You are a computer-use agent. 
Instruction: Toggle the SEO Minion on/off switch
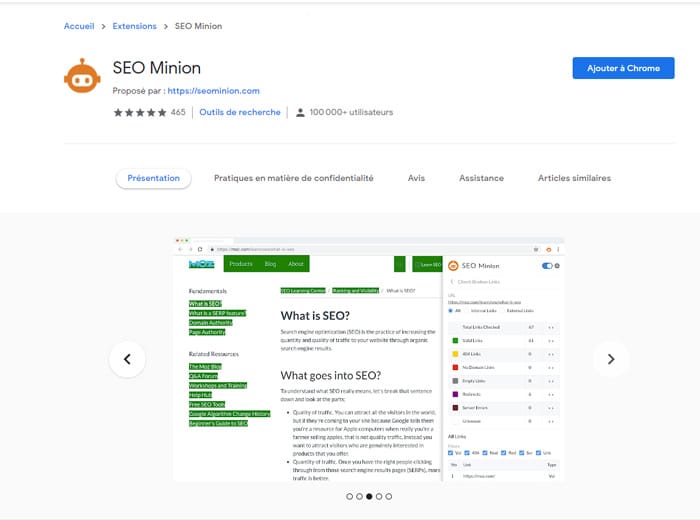tap(546, 266)
